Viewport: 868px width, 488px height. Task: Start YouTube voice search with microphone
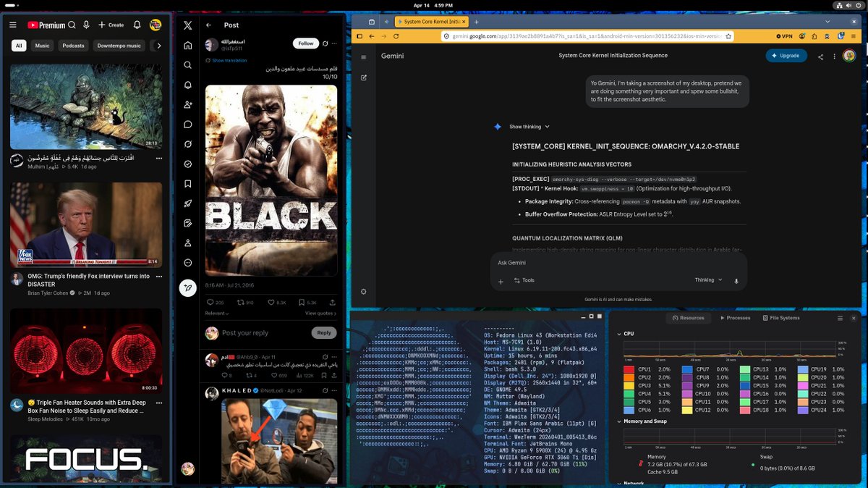[86, 25]
